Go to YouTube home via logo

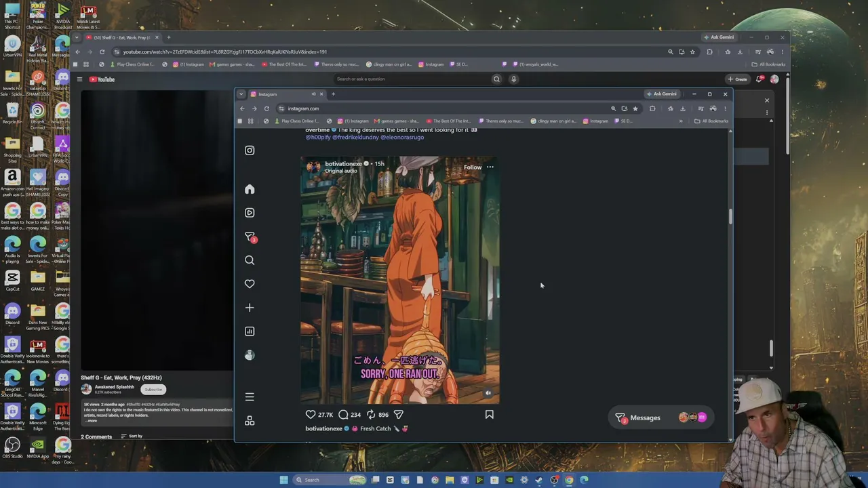point(102,79)
